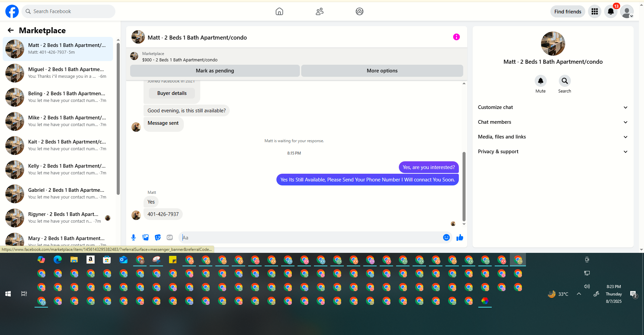The height and width of the screenshot is (335, 644).
Task: Expand Chat members section
Action: 553,122
